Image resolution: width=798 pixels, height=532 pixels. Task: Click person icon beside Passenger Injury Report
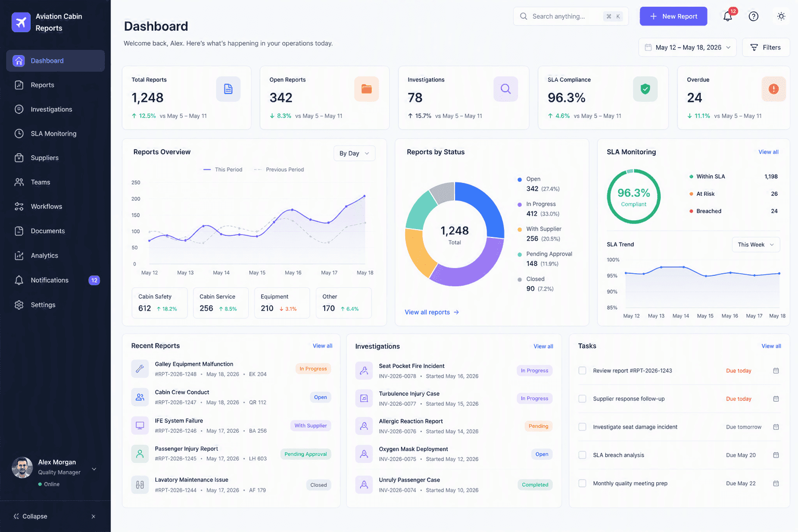140,454
